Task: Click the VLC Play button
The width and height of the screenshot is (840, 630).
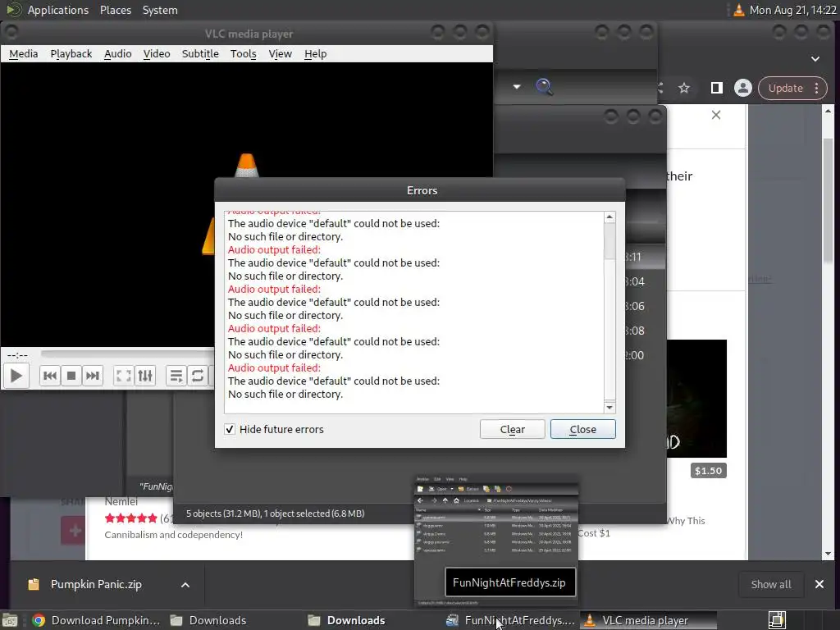Action: tap(16, 376)
